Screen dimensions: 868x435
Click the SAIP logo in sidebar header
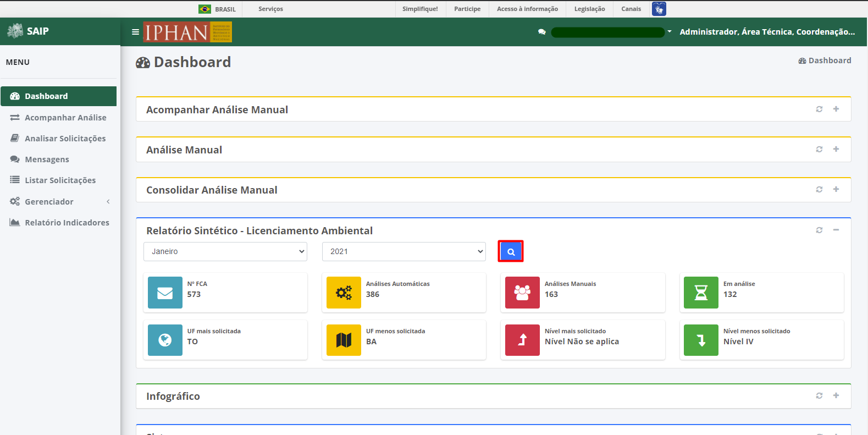[x=28, y=31]
